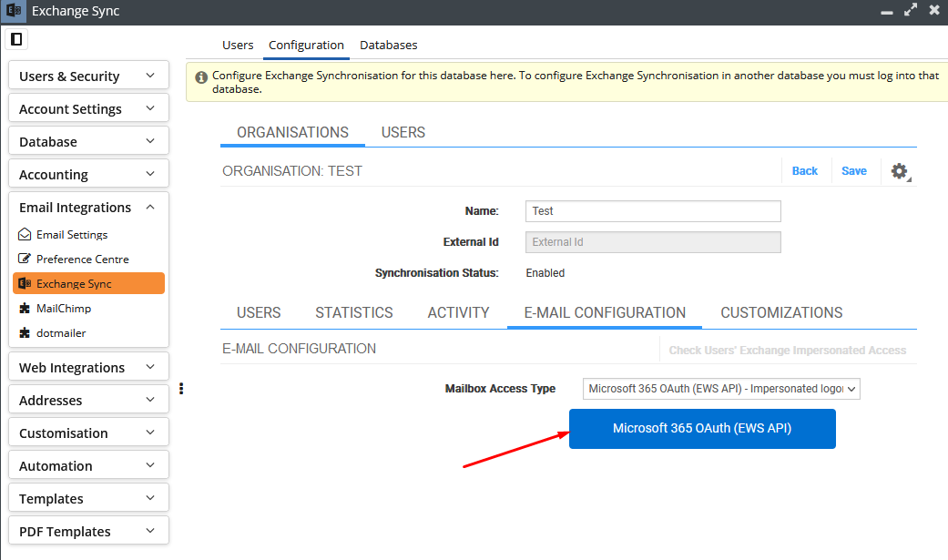
Task: Click the Back link
Action: click(x=805, y=171)
